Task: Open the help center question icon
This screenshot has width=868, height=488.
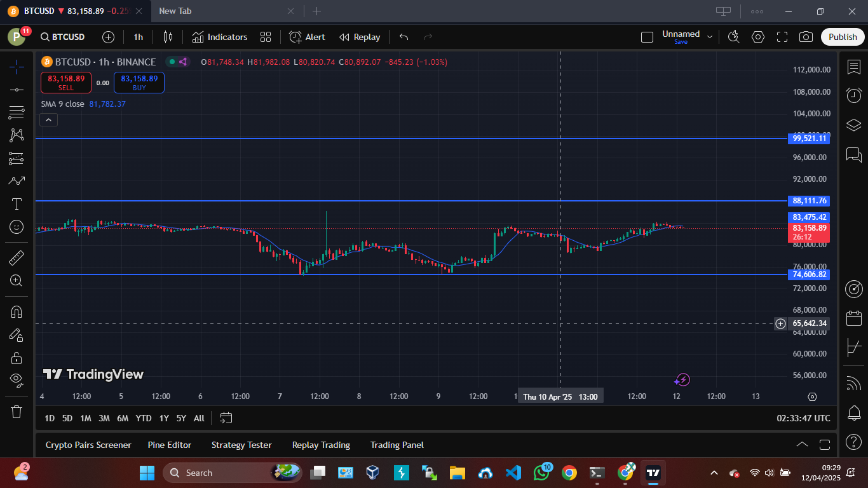Action: (x=854, y=442)
